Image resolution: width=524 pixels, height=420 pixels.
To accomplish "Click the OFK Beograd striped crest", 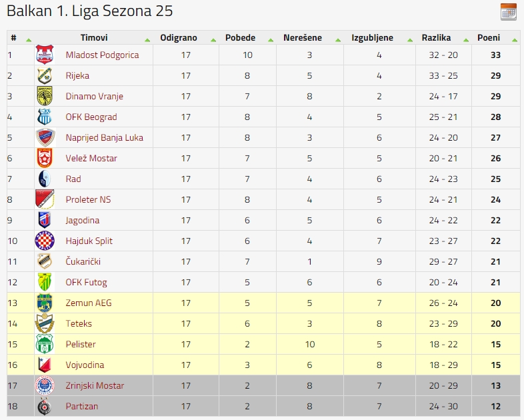I will click(45, 117).
